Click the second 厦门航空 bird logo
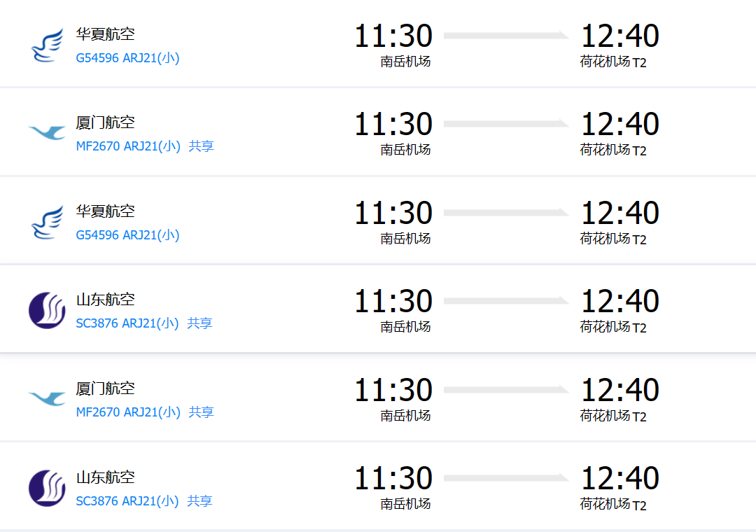756x532 pixels. [x=47, y=398]
